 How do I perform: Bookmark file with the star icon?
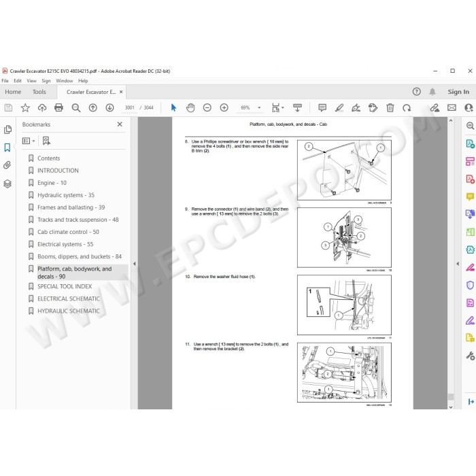pyautogui.click(x=25, y=107)
